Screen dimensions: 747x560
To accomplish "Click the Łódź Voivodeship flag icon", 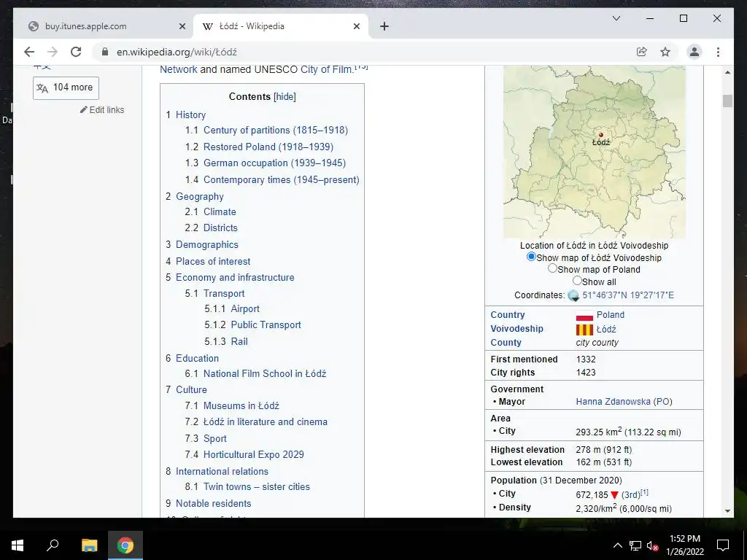I will point(584,330).
